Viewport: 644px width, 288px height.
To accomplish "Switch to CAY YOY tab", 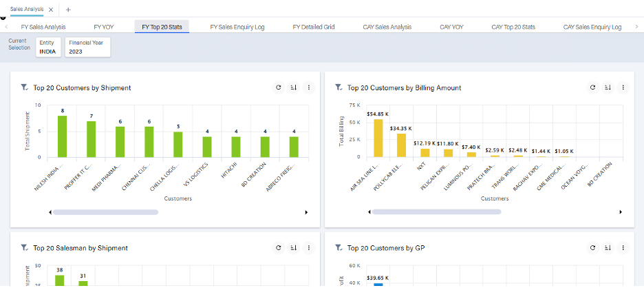I will tap(451, 27).
